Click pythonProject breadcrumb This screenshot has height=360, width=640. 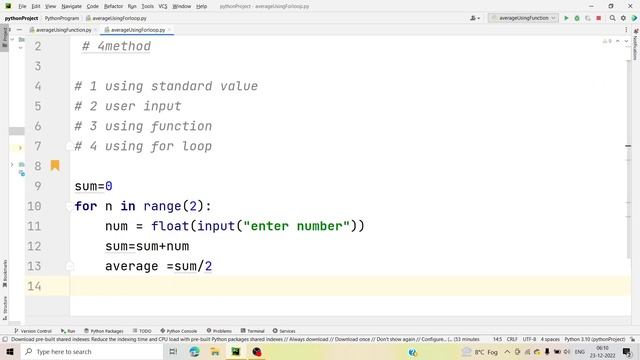tap(21, 18)
